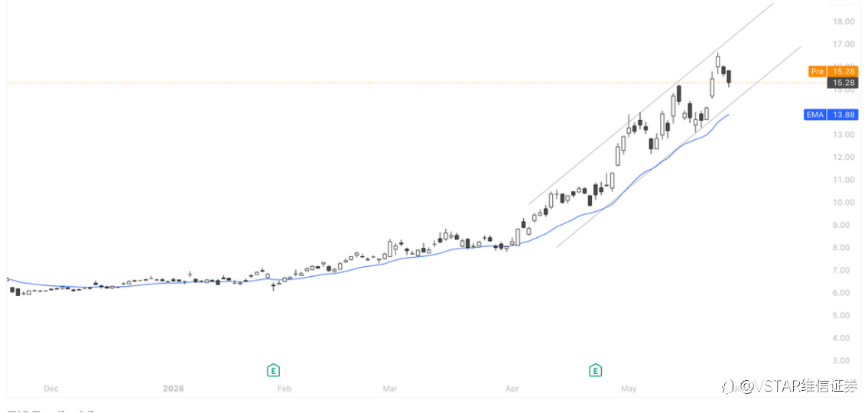Click the May label on time axis
Viewport: 868px width, 413px height.
[629, 389]
